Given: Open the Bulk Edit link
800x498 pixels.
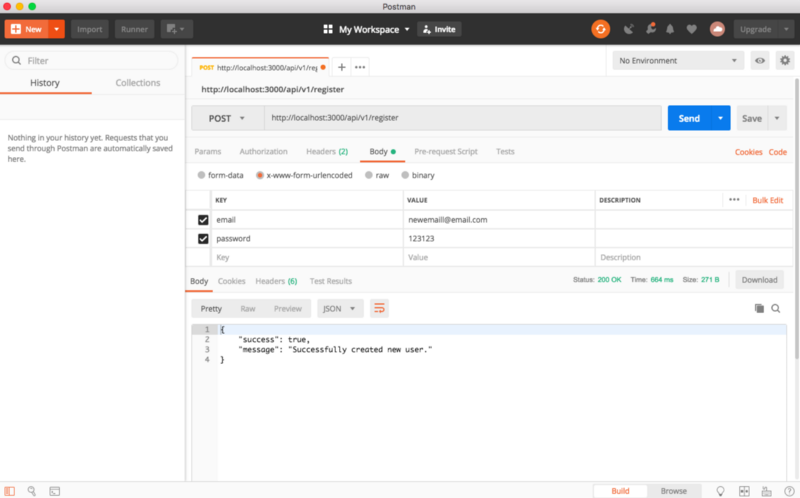Looking at the screenshot, I should click(x=767, y=200).
